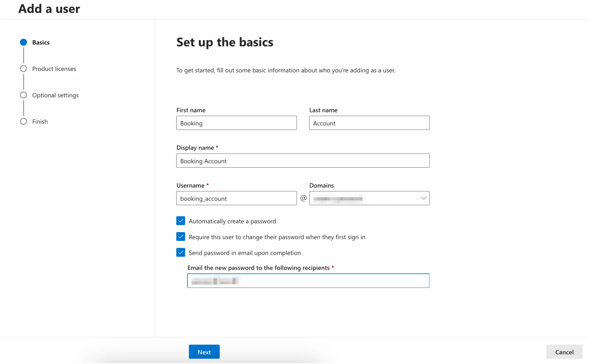Toggle require password change on first sign-in
The width and height of the screenshot is (599, 364).
click(181, 237)
